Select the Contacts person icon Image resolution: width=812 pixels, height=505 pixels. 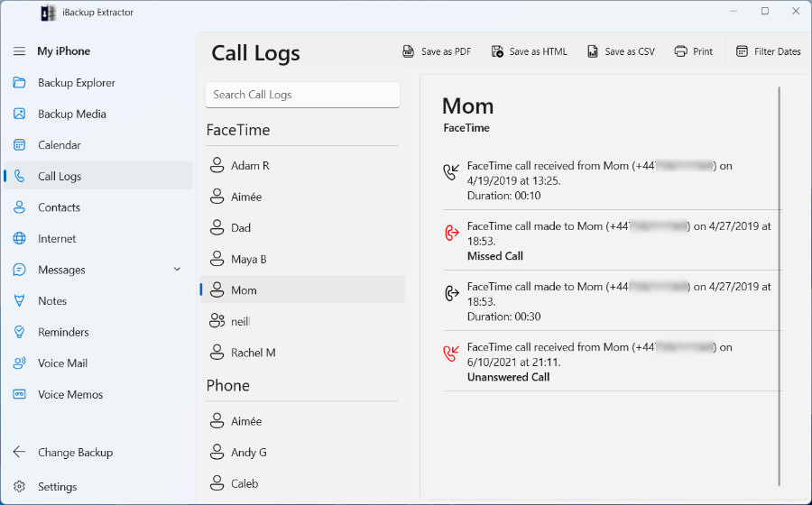click(19, 207)
